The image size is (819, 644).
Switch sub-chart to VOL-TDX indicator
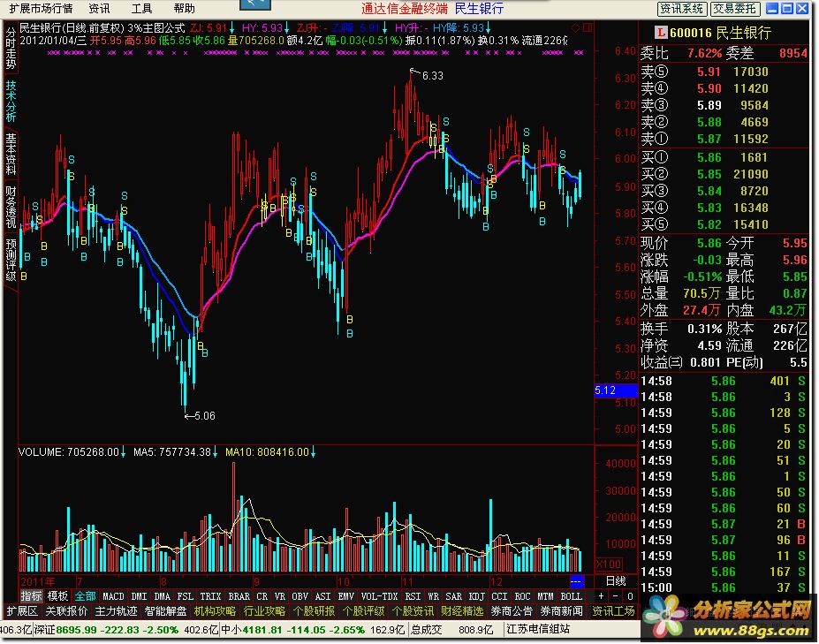click(379, 596)
